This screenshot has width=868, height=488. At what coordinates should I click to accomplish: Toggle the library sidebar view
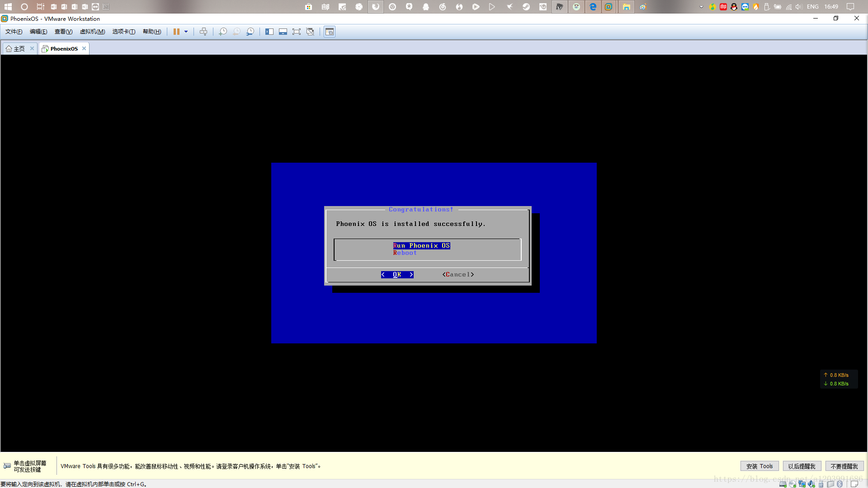269,32
